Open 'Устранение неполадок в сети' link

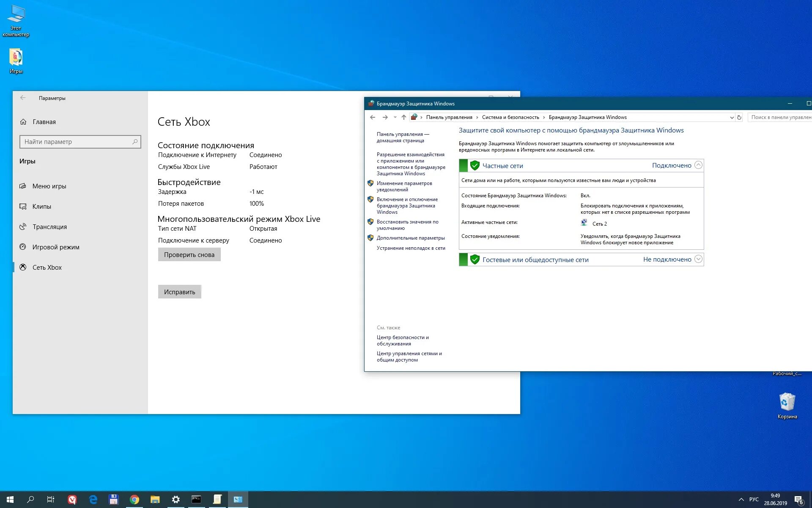411,248
